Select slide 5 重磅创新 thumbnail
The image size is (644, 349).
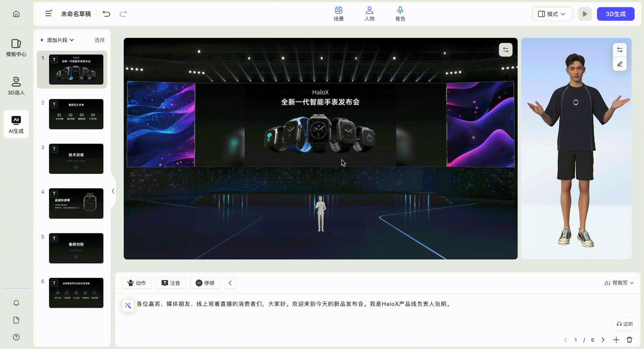tap(76, 248)
